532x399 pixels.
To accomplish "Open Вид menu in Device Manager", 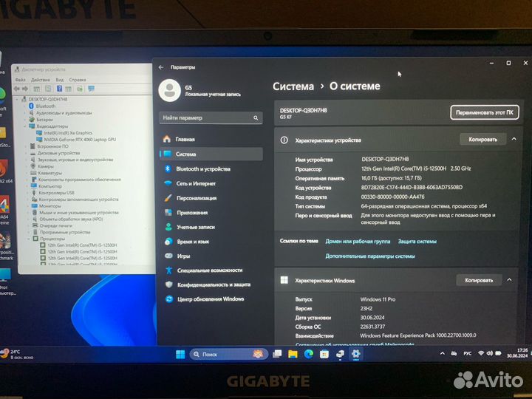I will tap(60, 80).
